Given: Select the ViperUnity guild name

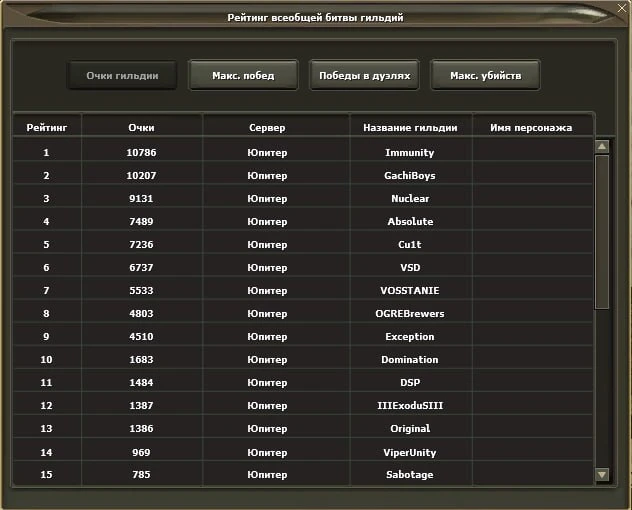Looking at the screenshot, I should (x=410, y=453).
